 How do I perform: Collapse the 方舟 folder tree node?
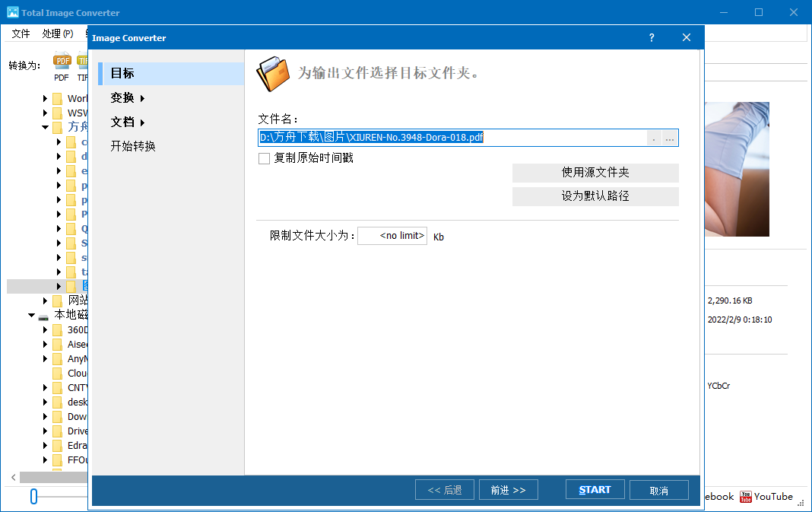click(45, 126)
